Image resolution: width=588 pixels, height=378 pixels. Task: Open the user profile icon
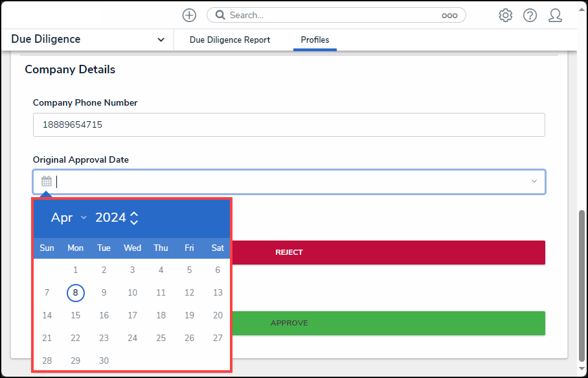tap(555, 16)
